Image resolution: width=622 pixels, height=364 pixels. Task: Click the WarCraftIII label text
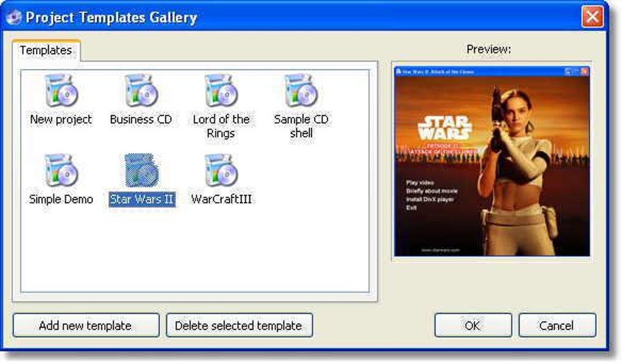click(x=221, y=199)
